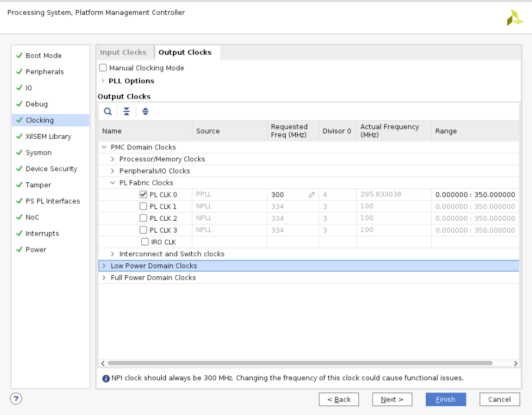The height and width of the screenshot is (415, 532).
Task: Uncheck the PL CLK 0 checkbox
Action: [x=143, y=194]
